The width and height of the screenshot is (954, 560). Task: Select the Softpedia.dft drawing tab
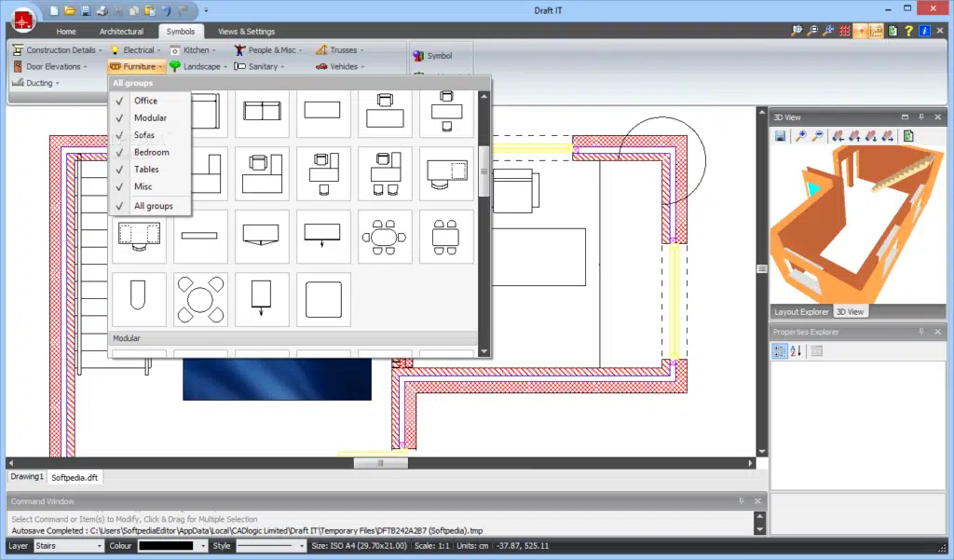click(x=74, y=476)
